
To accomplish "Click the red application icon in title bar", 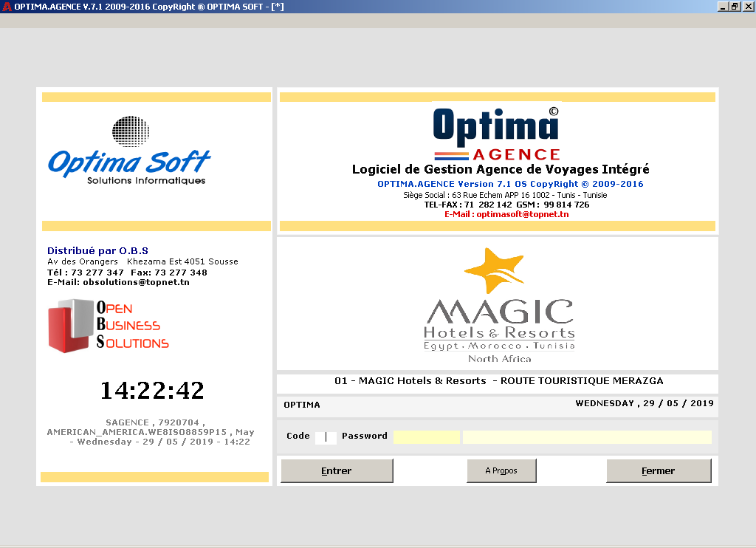I will (7, 7).
